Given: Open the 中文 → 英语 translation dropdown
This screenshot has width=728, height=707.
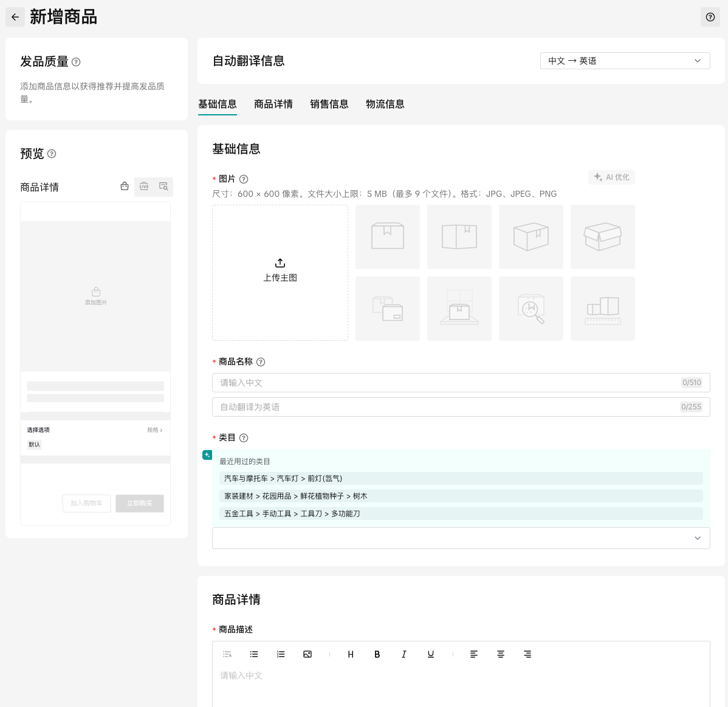Looking at the screenshot, I should coord(625,61).
